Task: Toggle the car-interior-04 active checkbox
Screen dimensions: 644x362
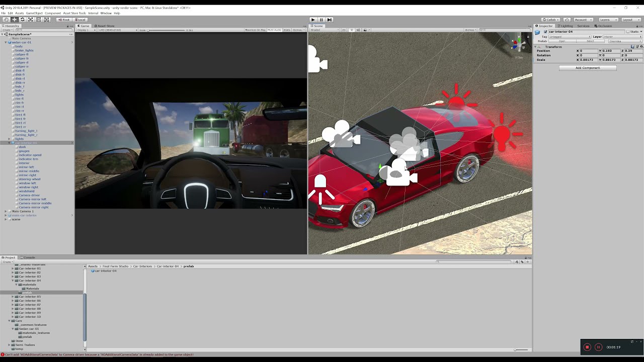Action: (545, 32)
